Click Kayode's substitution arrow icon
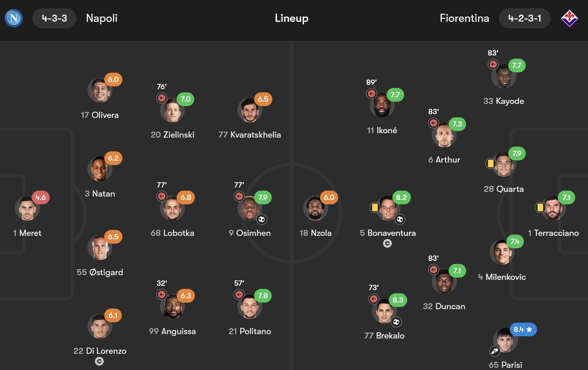 [x=493, y=64]
